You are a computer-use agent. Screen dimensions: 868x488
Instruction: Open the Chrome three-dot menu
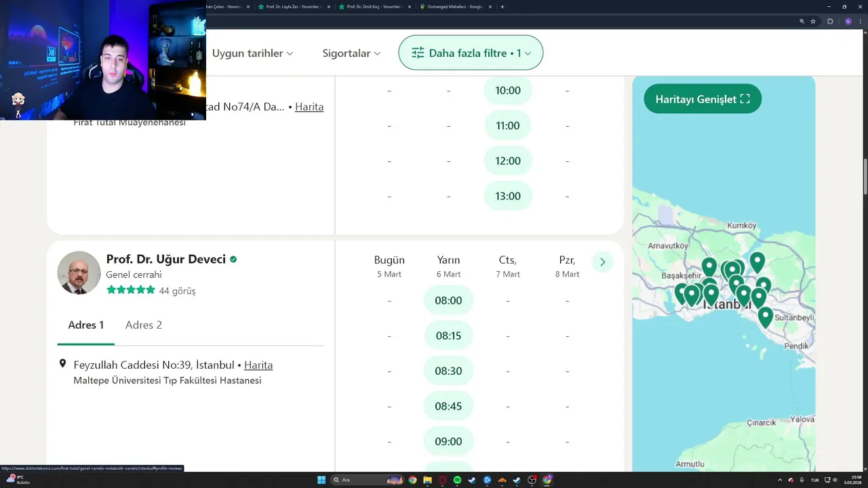click(860, 21)
